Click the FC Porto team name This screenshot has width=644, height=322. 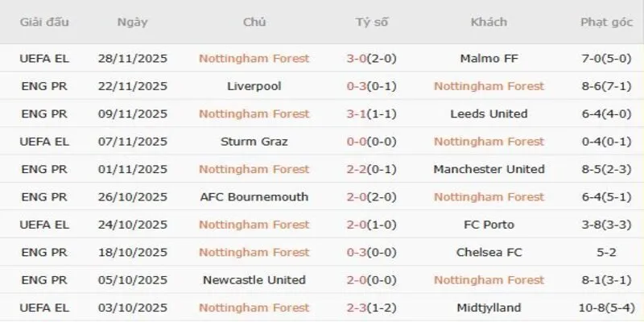click(489, 225)
